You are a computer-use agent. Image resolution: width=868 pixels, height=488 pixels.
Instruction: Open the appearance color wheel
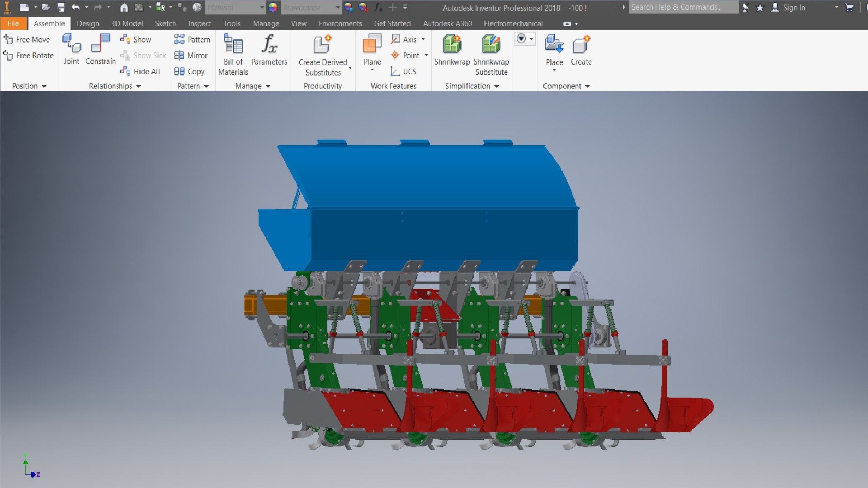coord(273,7)
